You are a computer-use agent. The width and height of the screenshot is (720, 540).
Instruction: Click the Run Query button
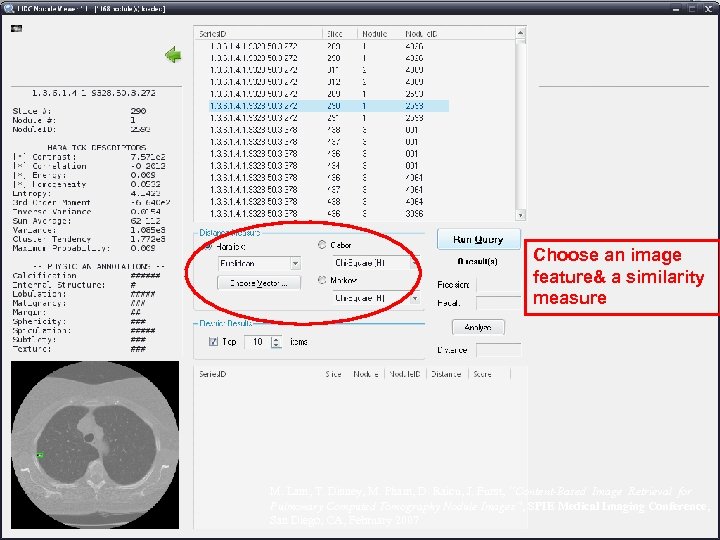pyautogui.click(x=478, y=239)
